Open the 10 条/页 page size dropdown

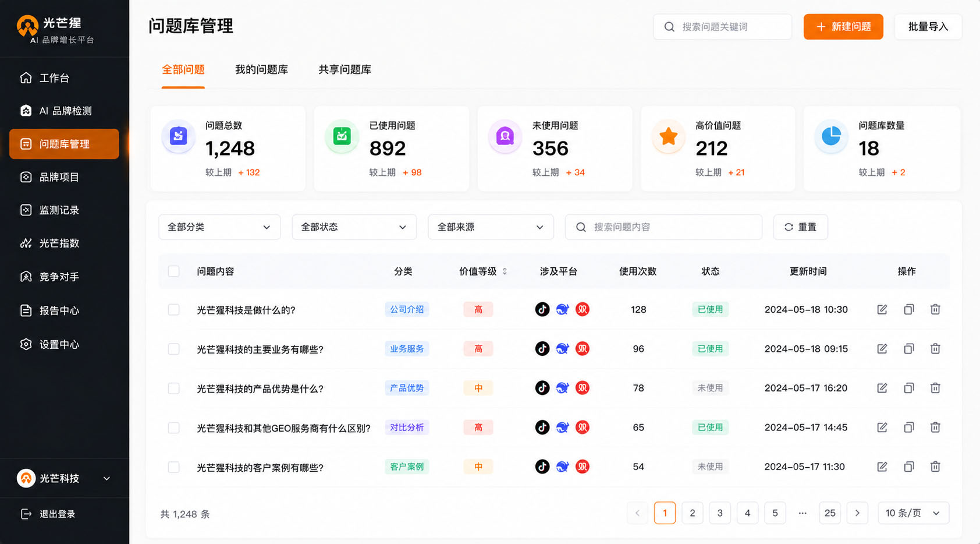pos(913,513)
